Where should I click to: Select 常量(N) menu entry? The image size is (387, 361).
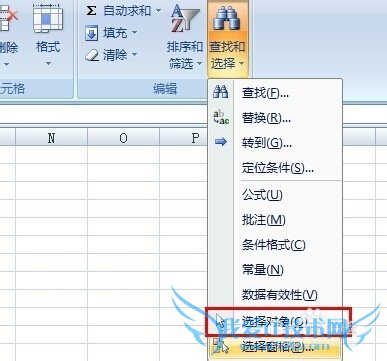275,269
